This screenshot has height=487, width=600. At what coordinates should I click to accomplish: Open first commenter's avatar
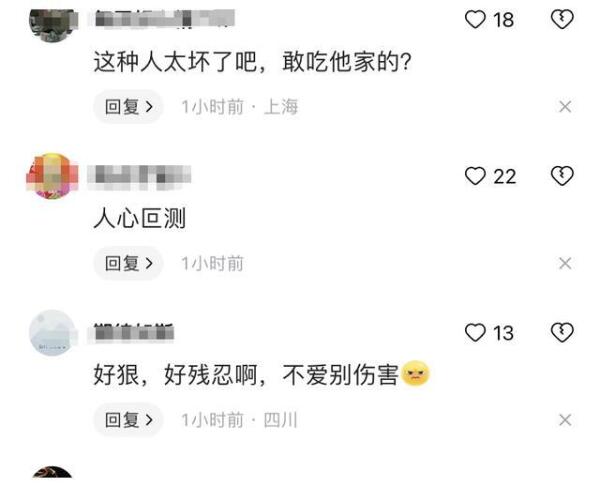click(53, 25)
